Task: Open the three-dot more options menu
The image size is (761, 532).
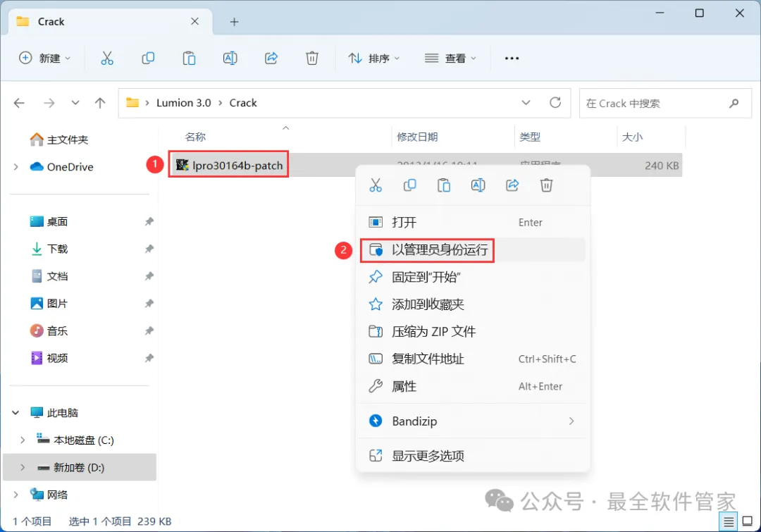Action: coord(512,58)
